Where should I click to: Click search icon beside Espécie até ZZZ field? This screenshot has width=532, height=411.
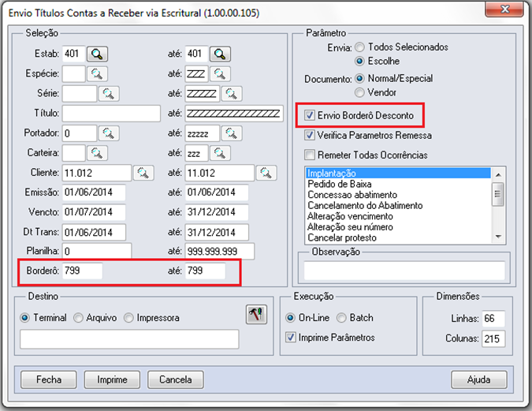220,73
